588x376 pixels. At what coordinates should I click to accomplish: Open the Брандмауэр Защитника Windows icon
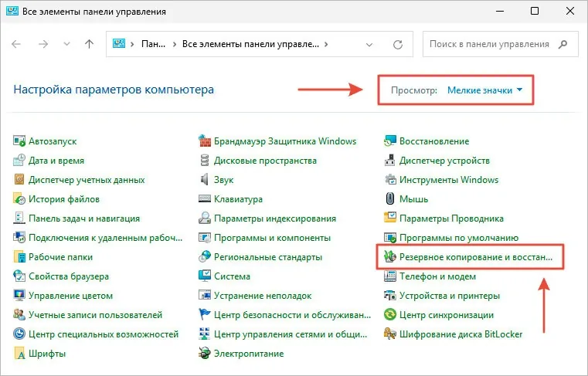[x=206, y=141]
